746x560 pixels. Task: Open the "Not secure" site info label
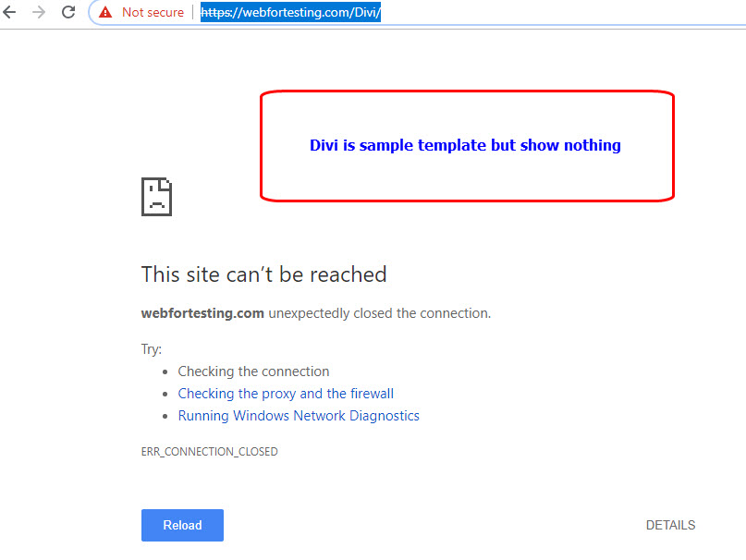coord(153,12)
